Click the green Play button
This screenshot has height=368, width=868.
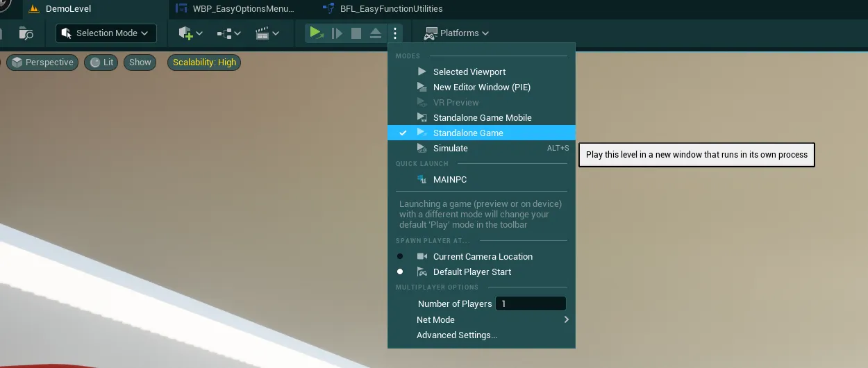pyautogui.click(x=316, y=33)
